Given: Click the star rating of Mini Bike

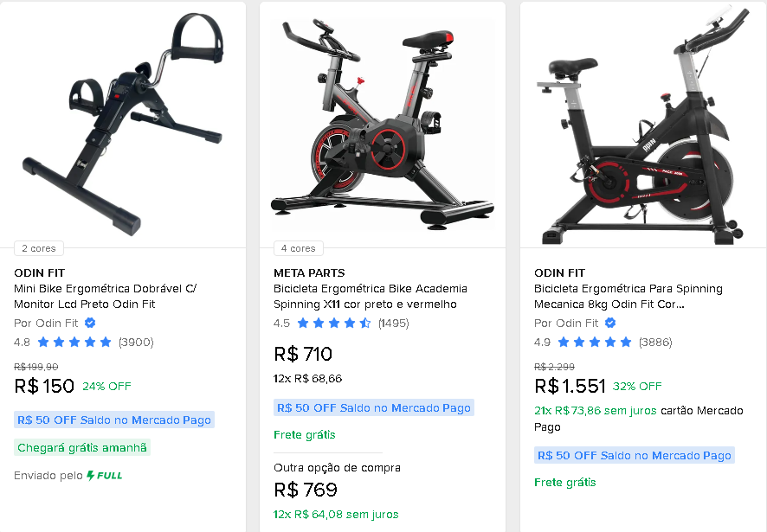Looking at the screenshot, I should [x=74, y=342].
